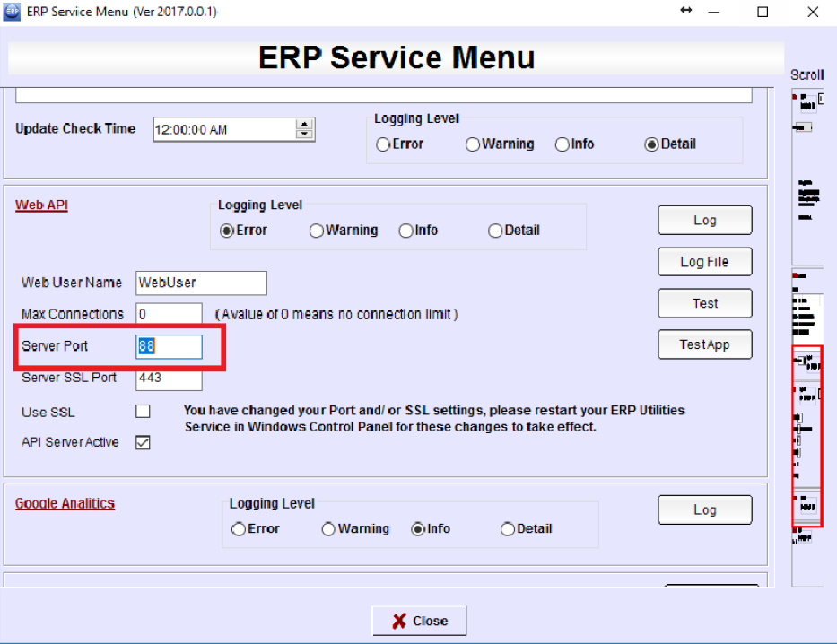
Task: Click the Server SSL Port field
Action: 170,379
